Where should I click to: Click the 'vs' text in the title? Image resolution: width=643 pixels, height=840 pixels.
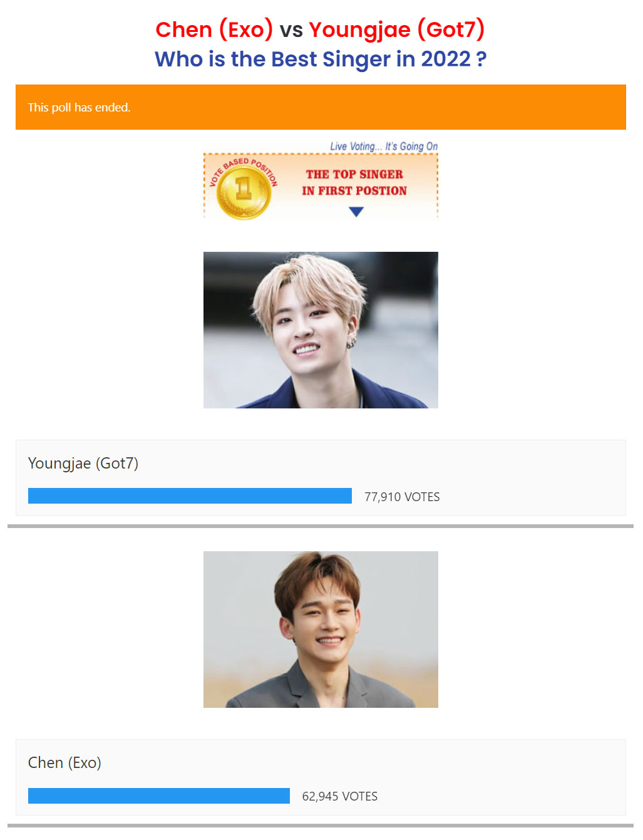pos(291,30)
